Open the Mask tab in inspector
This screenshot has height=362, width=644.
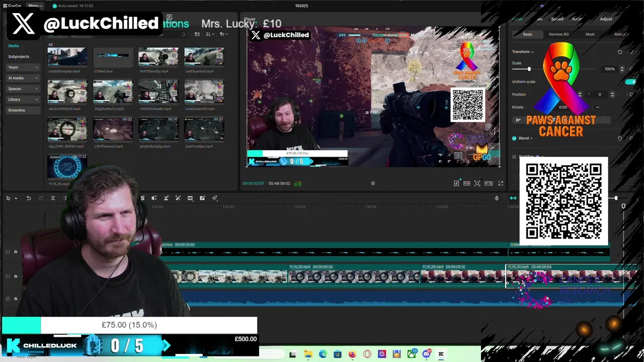590,34
